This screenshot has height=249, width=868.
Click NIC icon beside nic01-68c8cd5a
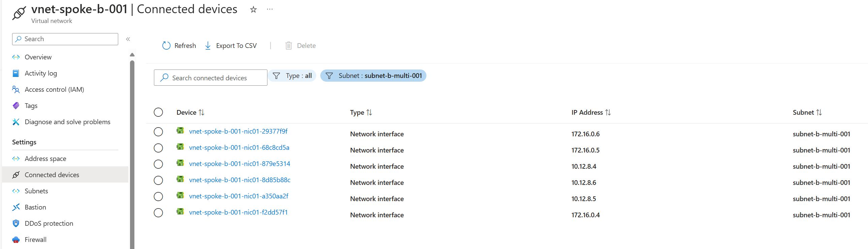point(180,147)
